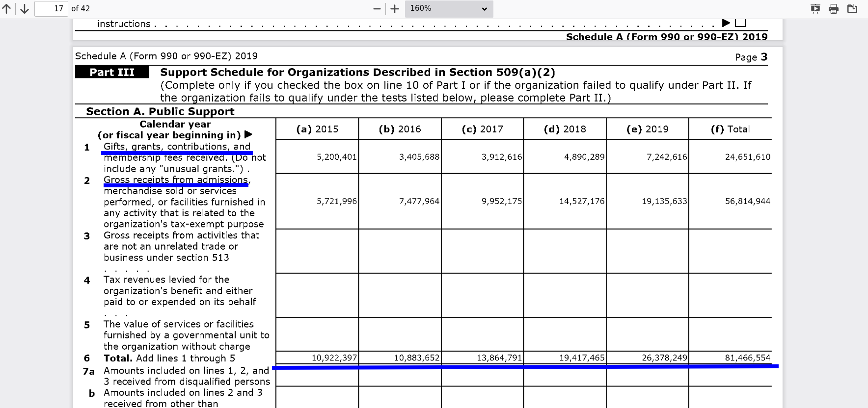Select 2019 gross receipts 19,135,633
The height and width of the screenshot is (408, 868).
point(664,201)
